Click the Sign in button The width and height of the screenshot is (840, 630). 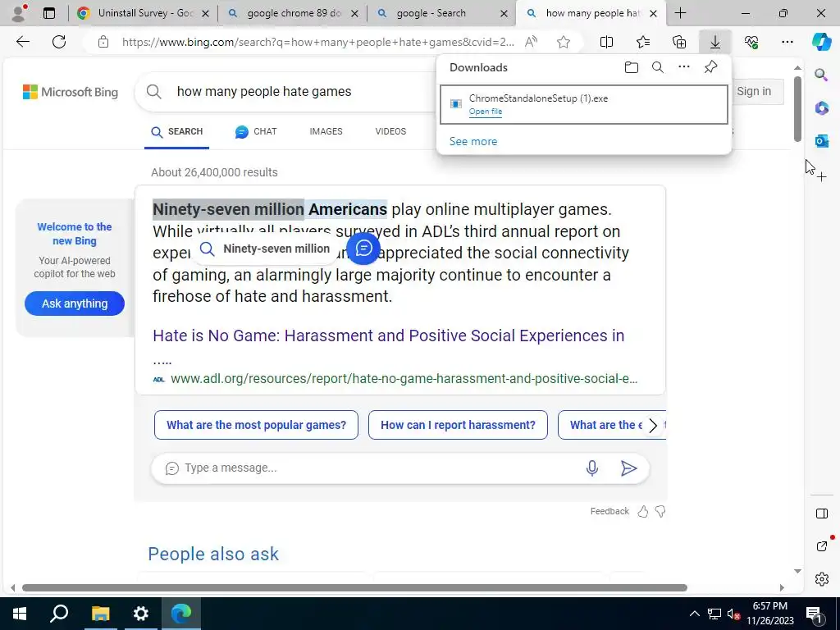click(x=754, y=92)
